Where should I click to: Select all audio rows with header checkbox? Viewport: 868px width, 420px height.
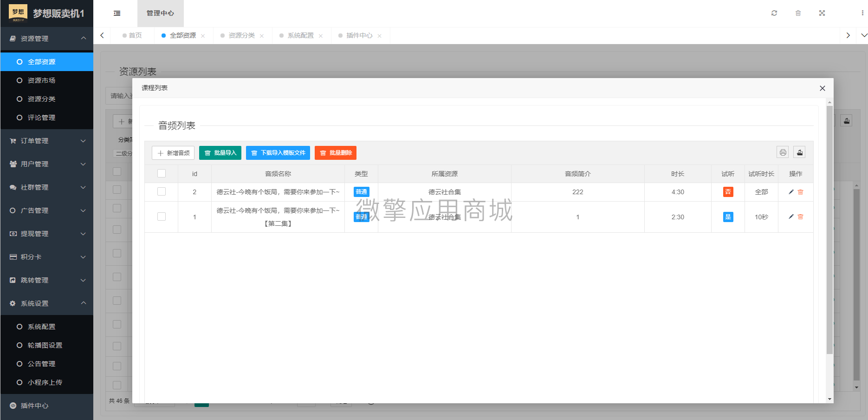pyautogui.click(x=162, y=173)
